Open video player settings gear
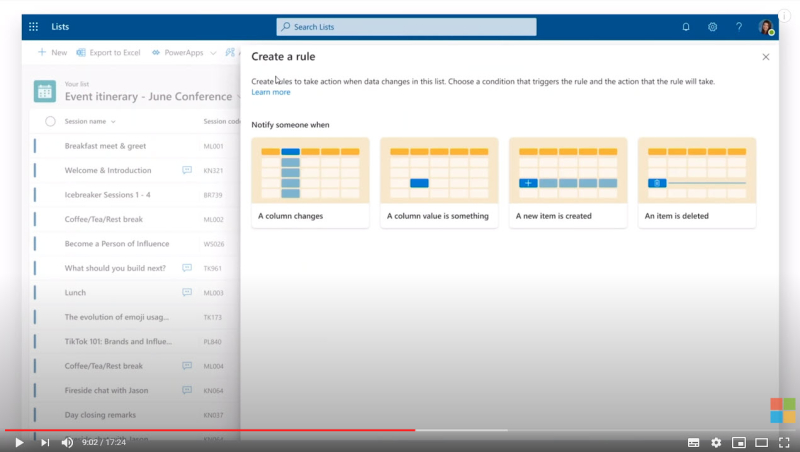This screenshot has width=800, height=452. click(x=716, y=442)
